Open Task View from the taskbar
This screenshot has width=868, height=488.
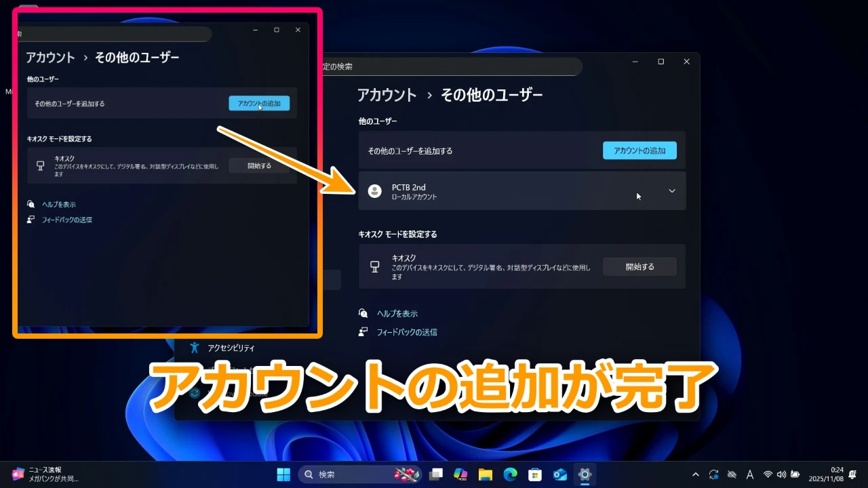(x=436, y=474)
